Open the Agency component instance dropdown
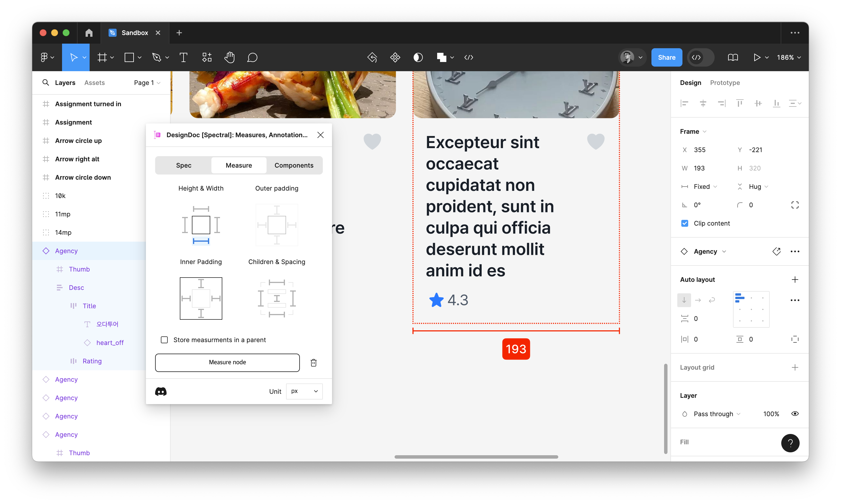The image size is (841, 504). (x=710, y=252)
